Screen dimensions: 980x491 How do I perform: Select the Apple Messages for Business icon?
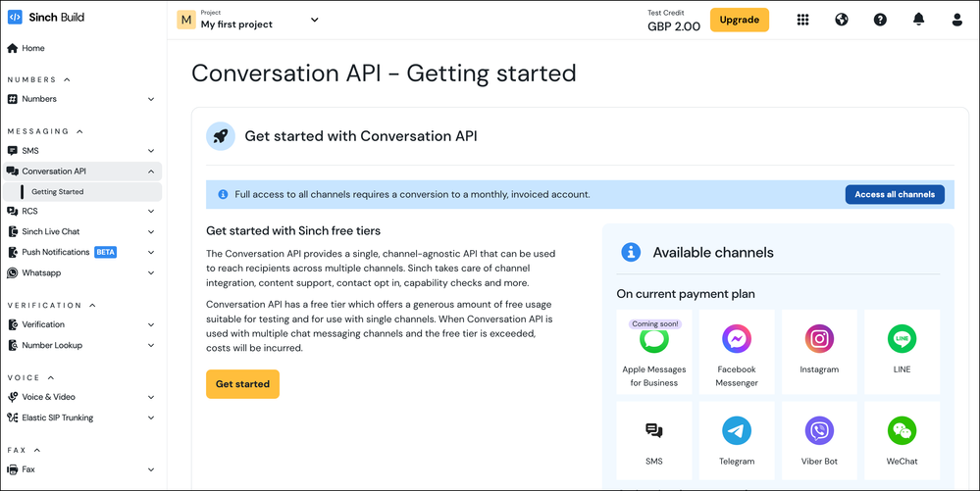pyautogui.click(x=653, y=341)
